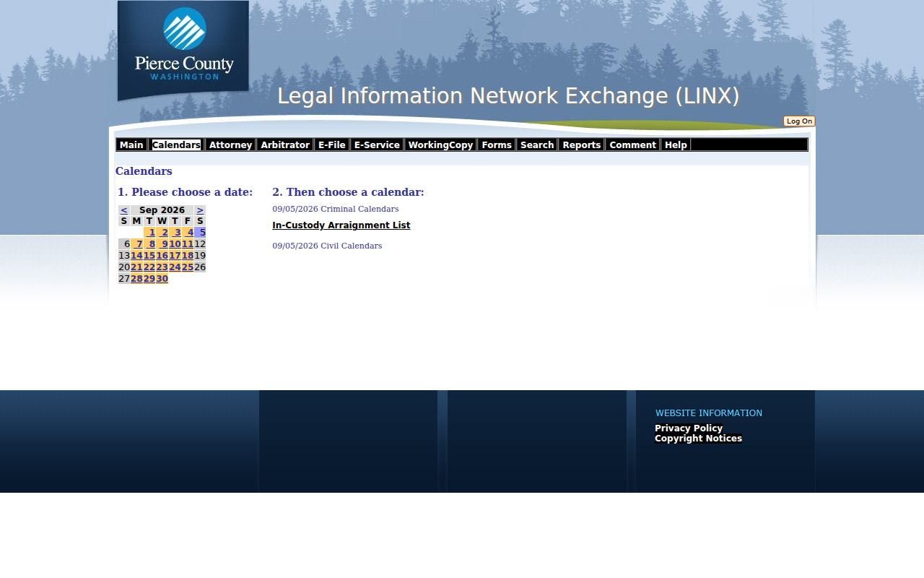Screen dimensions: 924x578
Task: Go to the E-File menu
Action: [x=332, y=145]
